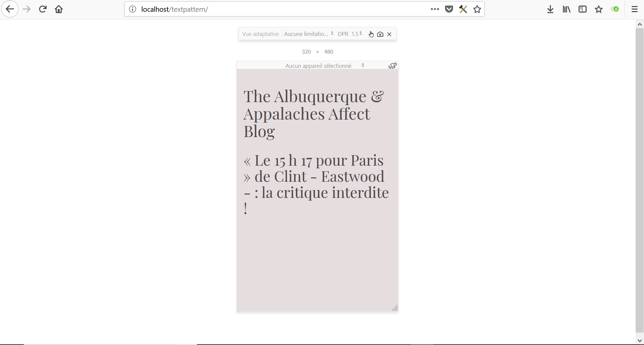Open the blog title 'The Albuquerque & Appalaches Affect Blog'
644x345 pixels.
pos(313,114)
